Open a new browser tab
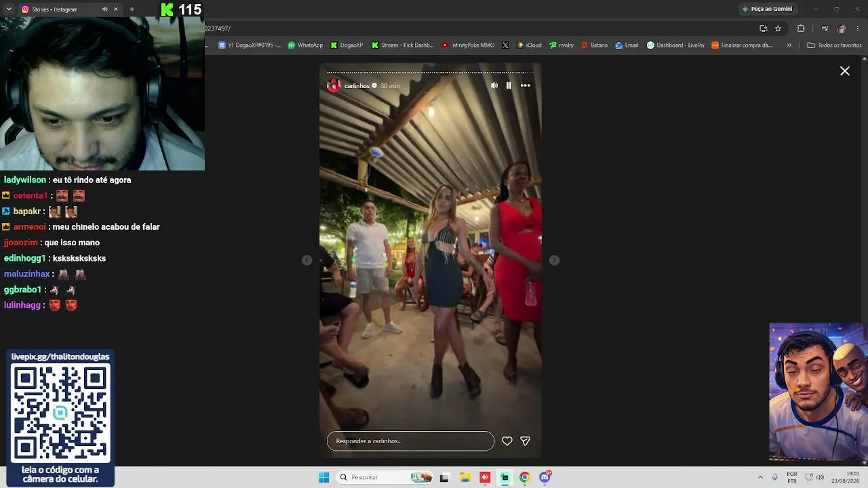Viewport: 868px width, 488px height. tap(132, 9)
